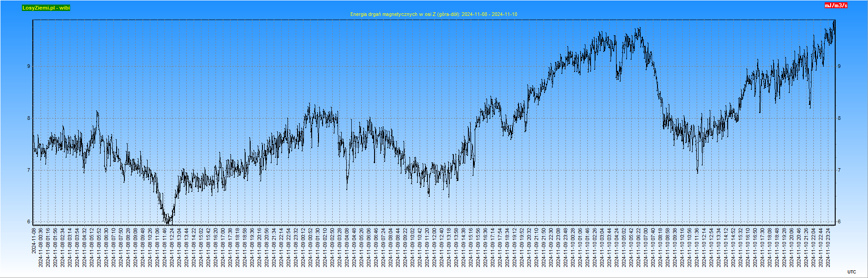Image resolution: width=868 pixels, height=278 pixels.
Task: Select the 2024-11-10 23:24 time label
Action: coord(828,247)
